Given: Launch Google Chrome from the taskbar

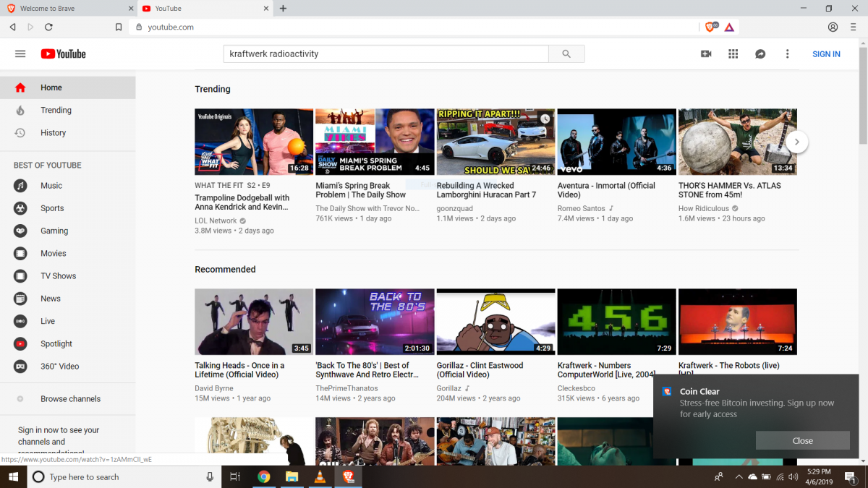Looking at the screenshot, I should click(264, 476).
